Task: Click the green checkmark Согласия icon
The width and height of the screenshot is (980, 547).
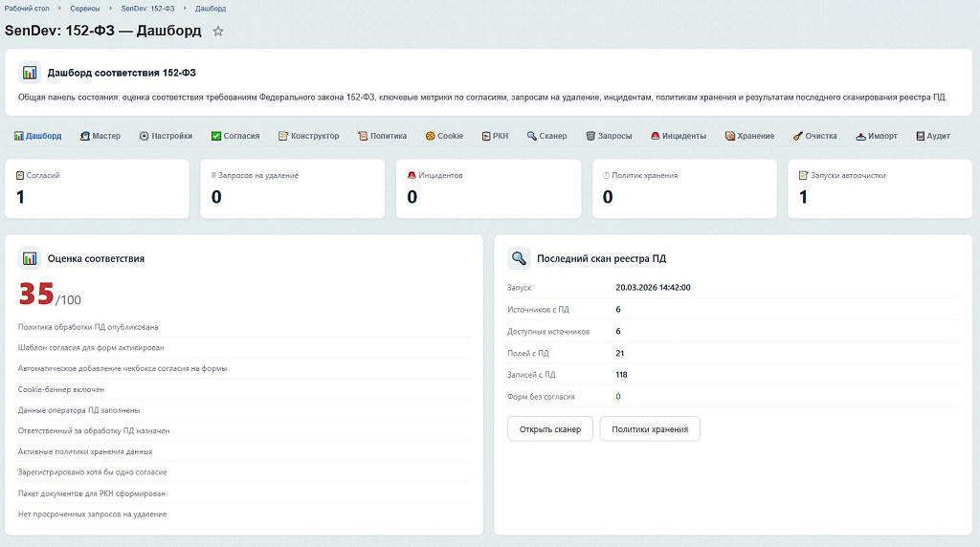Action: pos(216,136)
